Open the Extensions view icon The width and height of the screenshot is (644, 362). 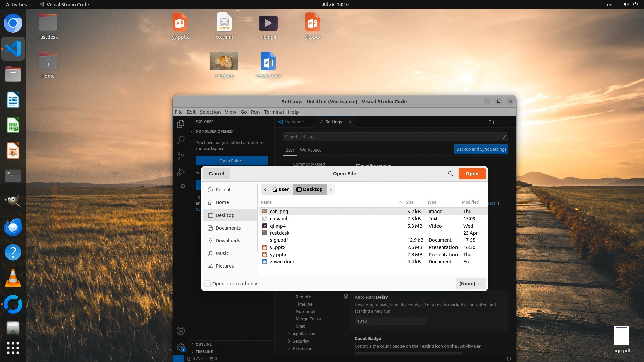181,188
